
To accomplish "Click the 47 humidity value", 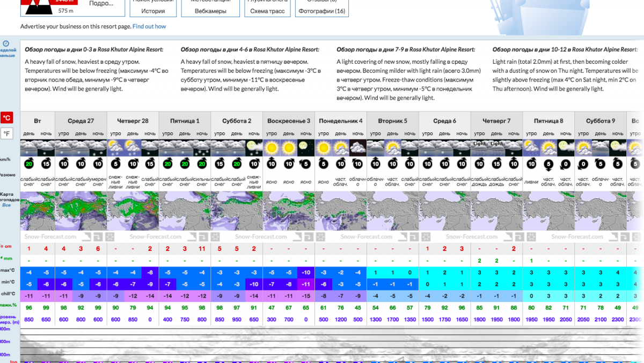I will tap(272, 308).
